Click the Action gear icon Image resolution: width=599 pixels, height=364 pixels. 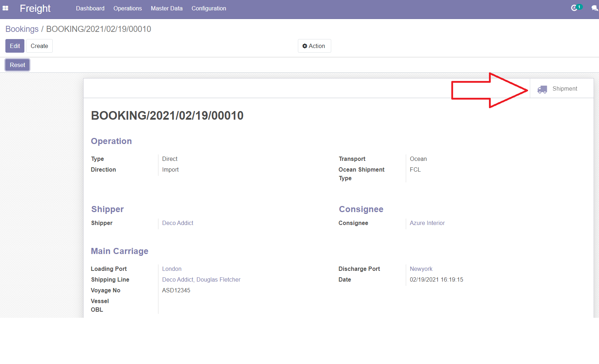tap(305, 46)
